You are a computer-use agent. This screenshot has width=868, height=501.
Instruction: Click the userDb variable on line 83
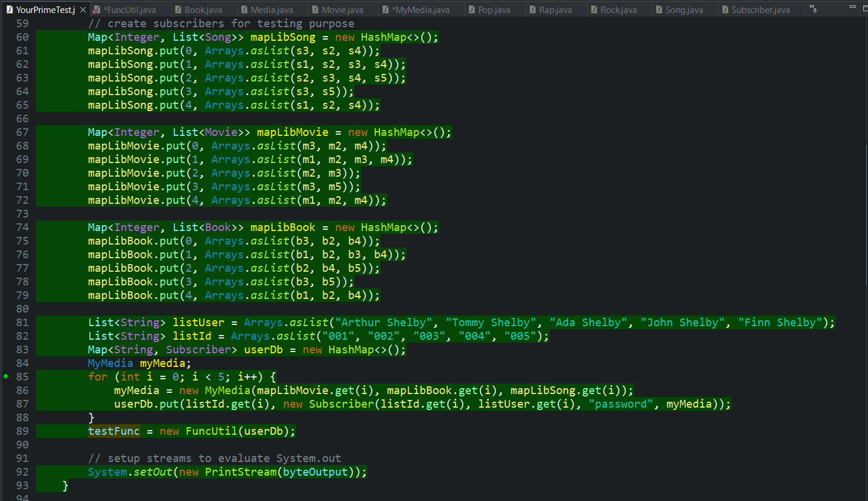coord(264,350)
